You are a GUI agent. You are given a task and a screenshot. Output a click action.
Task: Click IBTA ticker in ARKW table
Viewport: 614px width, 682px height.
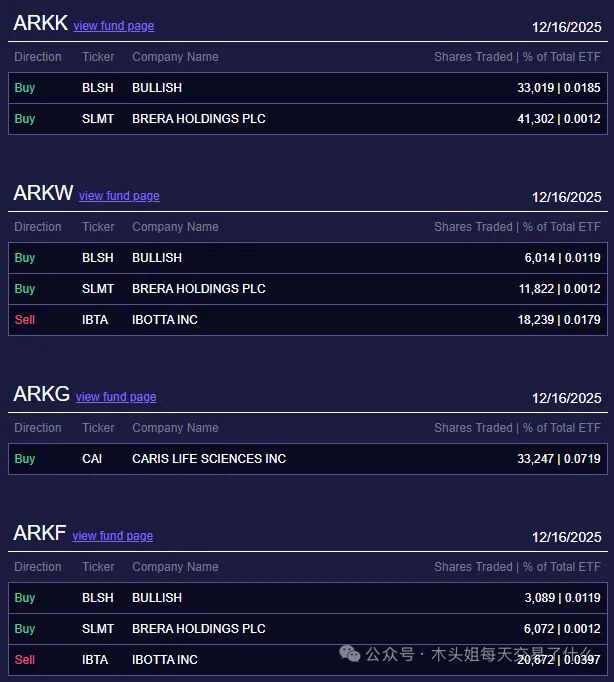(95, 320)
